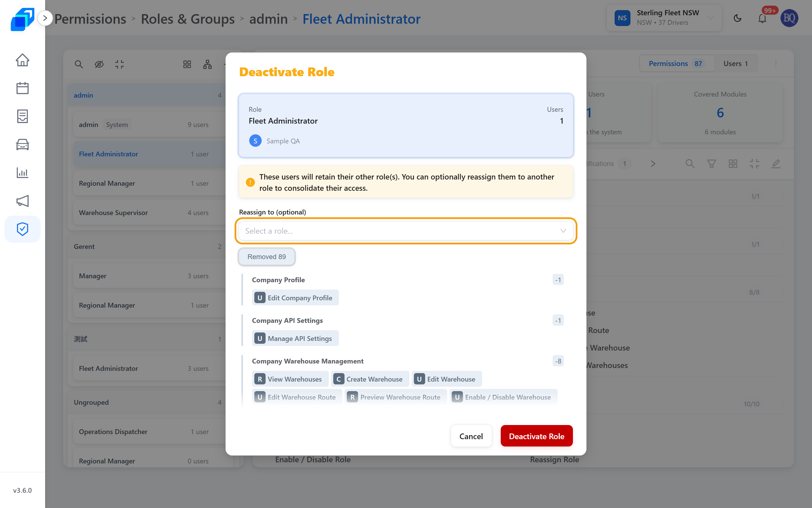Open the megaphone announcements icon

pos(23,201)
